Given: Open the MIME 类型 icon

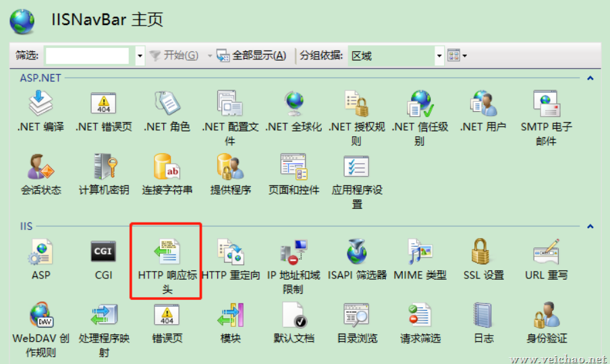Looking at the screenshot, I should click(x=420, y=251).
